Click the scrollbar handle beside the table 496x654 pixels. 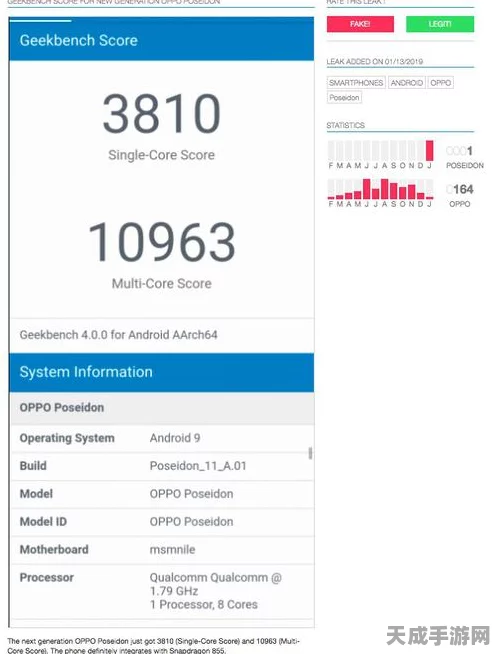tap(310, 453)
